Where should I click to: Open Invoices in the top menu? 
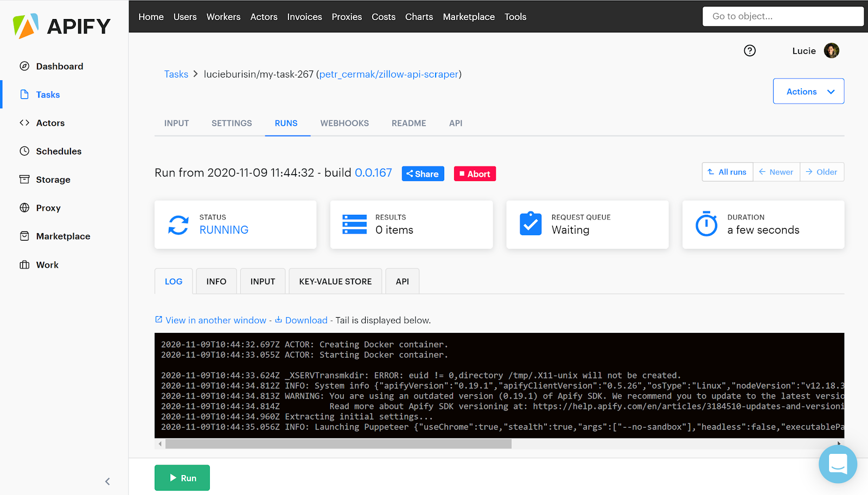304,17
